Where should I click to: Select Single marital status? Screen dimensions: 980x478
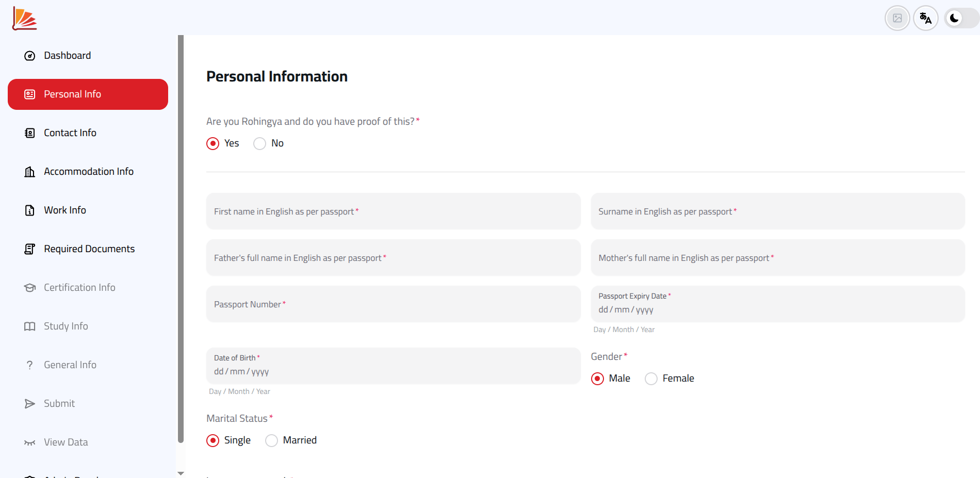213,440
